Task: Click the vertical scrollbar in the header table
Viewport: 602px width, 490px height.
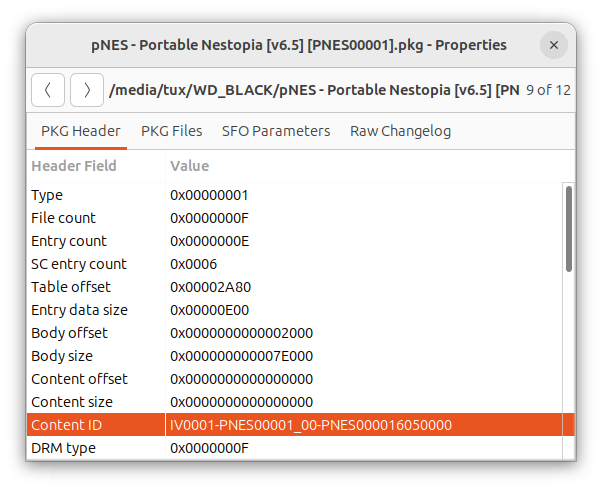Action: (569, 228)
